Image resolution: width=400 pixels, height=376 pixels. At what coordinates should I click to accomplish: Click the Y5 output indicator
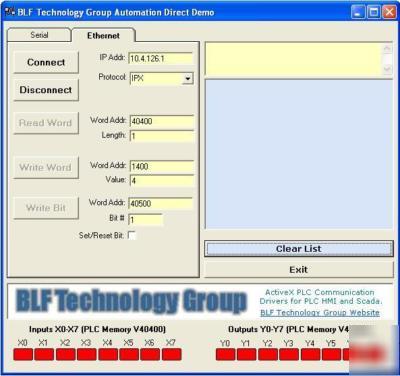coord(332,355)
